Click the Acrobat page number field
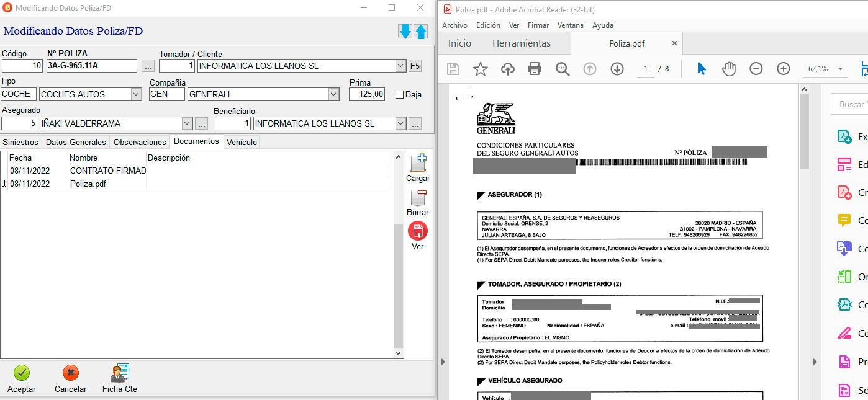This screenshot has width=868, height=400. pyautogui.click(x=646, y=69)
